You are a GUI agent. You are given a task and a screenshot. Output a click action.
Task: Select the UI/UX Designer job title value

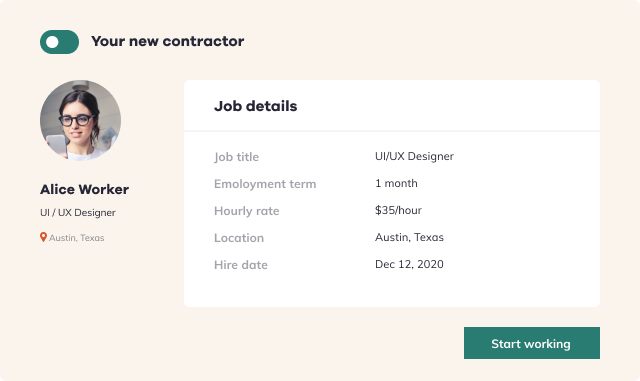point(414,156)
